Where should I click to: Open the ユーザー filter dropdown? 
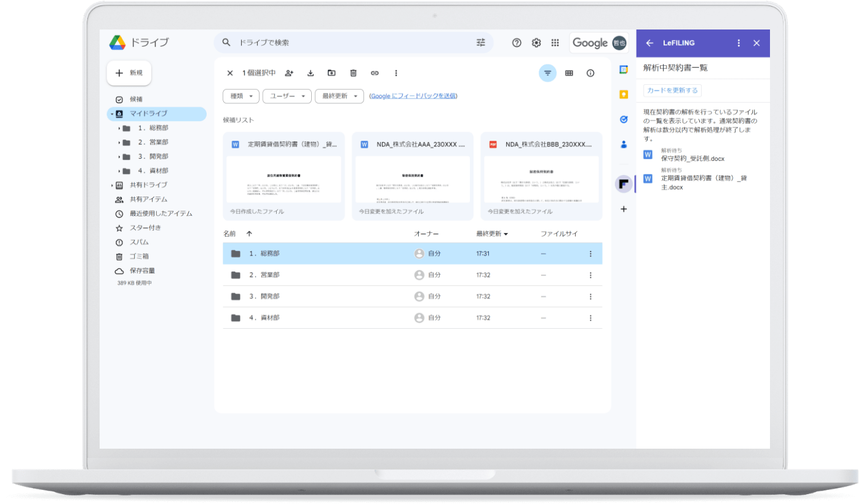click(287, 96)
